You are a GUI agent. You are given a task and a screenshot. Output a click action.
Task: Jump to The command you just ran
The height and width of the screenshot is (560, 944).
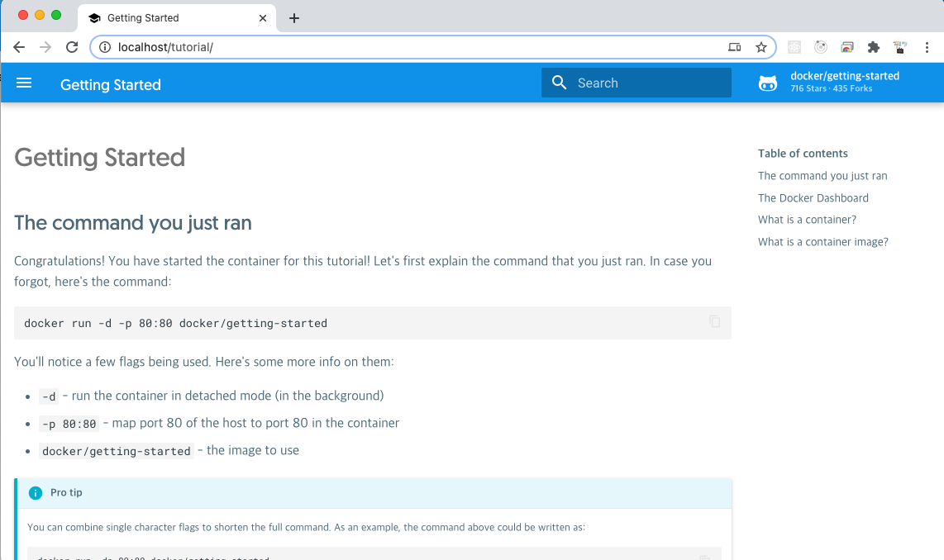[822, 176]
